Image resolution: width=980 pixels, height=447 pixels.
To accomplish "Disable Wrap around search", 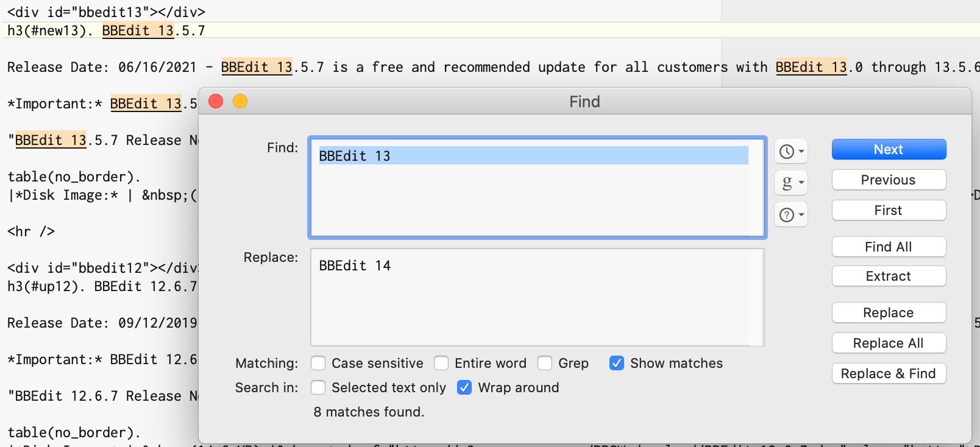I will coord(464,388).
